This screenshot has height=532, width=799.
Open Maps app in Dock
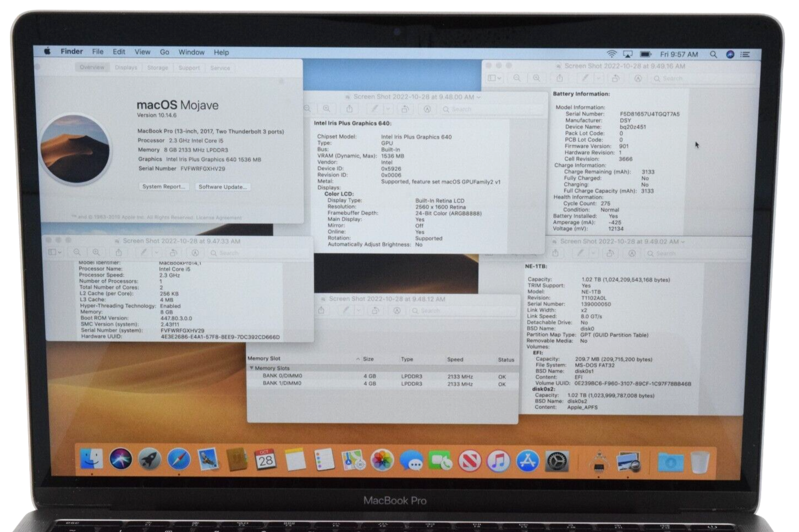[353, 460]
